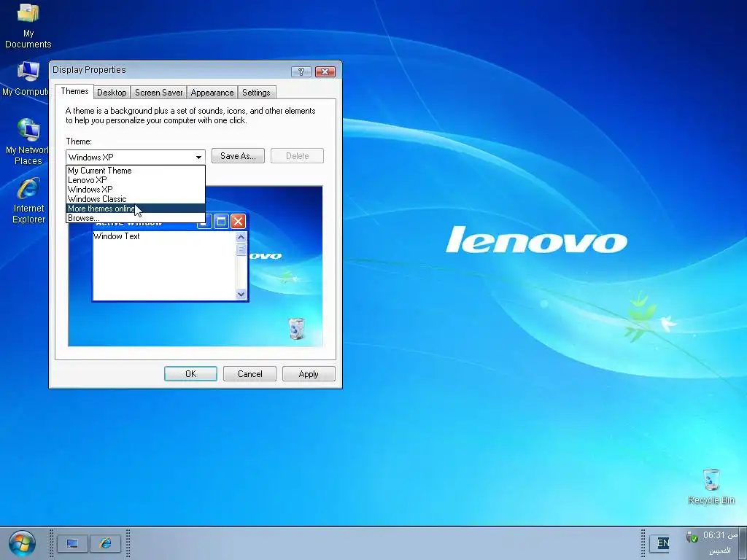
Task: Select More themes online entry
Action: pyautogui.click(x=135, y=209)
